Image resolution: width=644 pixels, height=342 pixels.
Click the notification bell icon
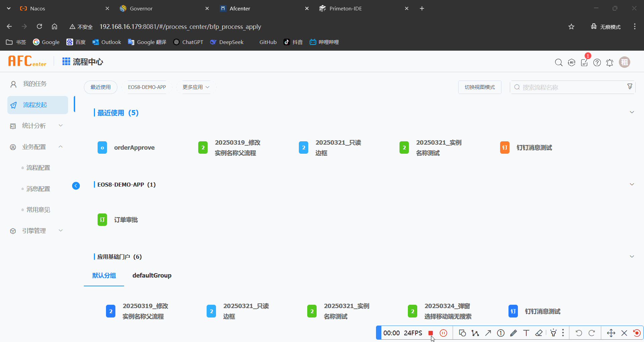coord(610,63)
